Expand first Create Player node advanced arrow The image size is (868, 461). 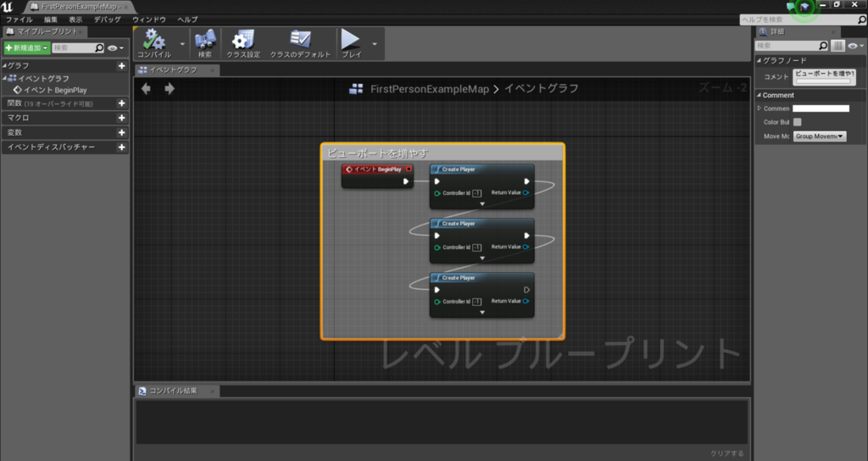[x=482, y=204]
